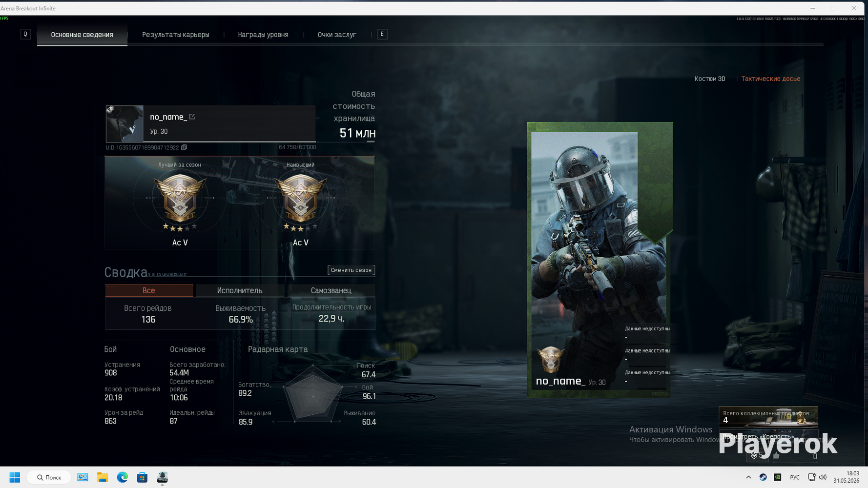868x488 pixels.
Task: Click the 'Коэфф. устранений' value 20.18
Action: pyautogui.click(x=113, y=398)
